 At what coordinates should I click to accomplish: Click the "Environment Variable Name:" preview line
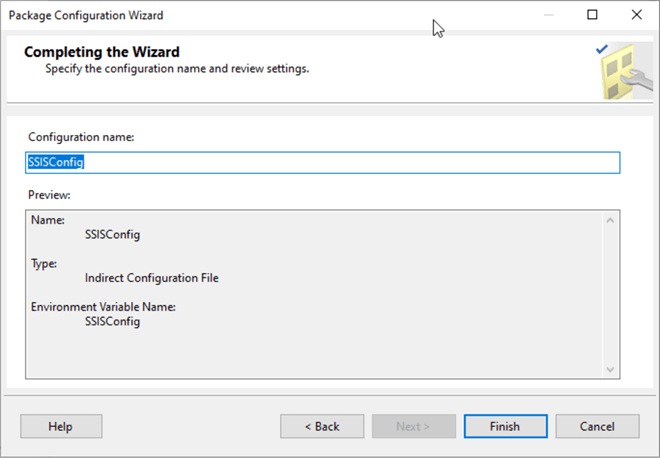[103, 307]
